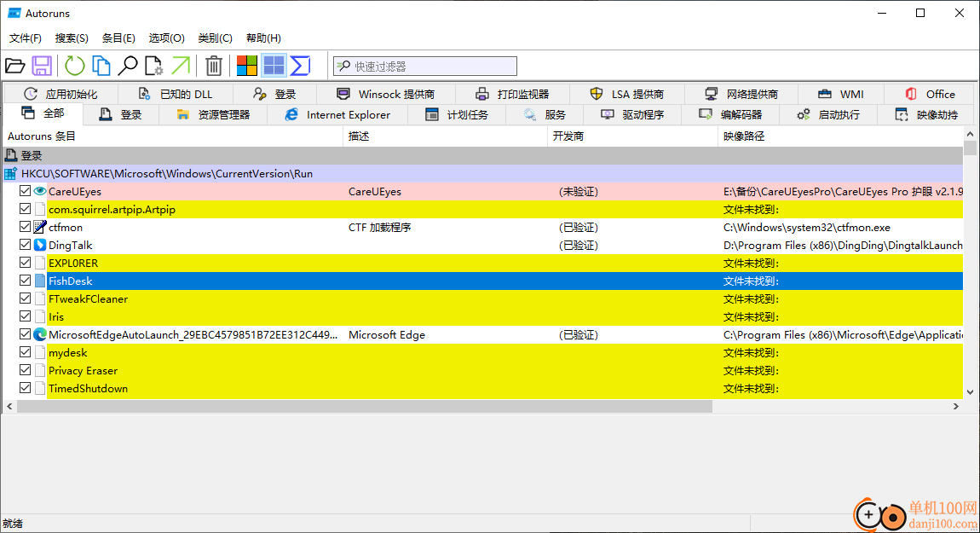Open the 文件(F) menu
980x533 pixels.
pos(26,38)
